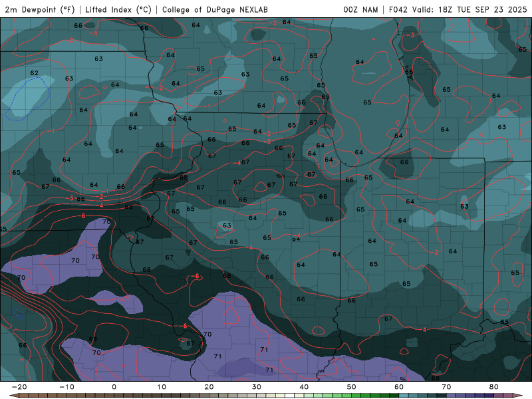532x399 pixels.
Task: Click the green segment of the color bar
Action: click(x=351, y=396)
